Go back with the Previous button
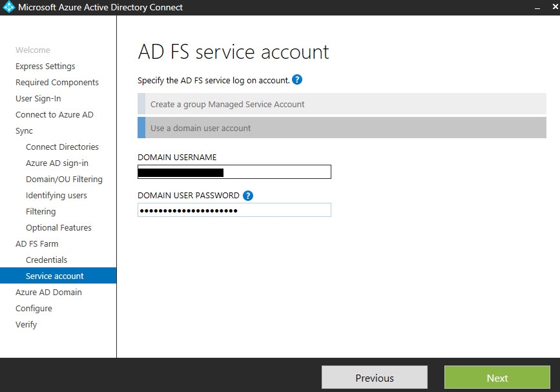The width and height of the screenshot is (560, 392). (374, 378)
